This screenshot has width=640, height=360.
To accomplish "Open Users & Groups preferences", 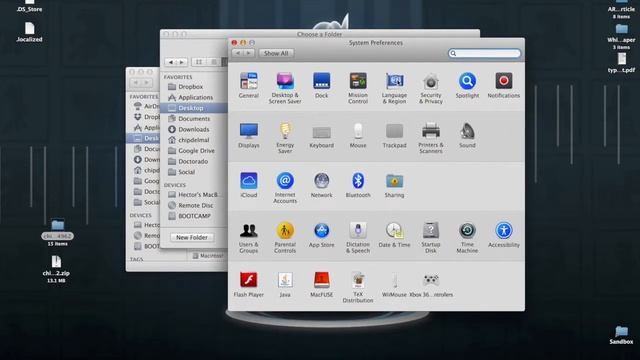I will [249, 238].
